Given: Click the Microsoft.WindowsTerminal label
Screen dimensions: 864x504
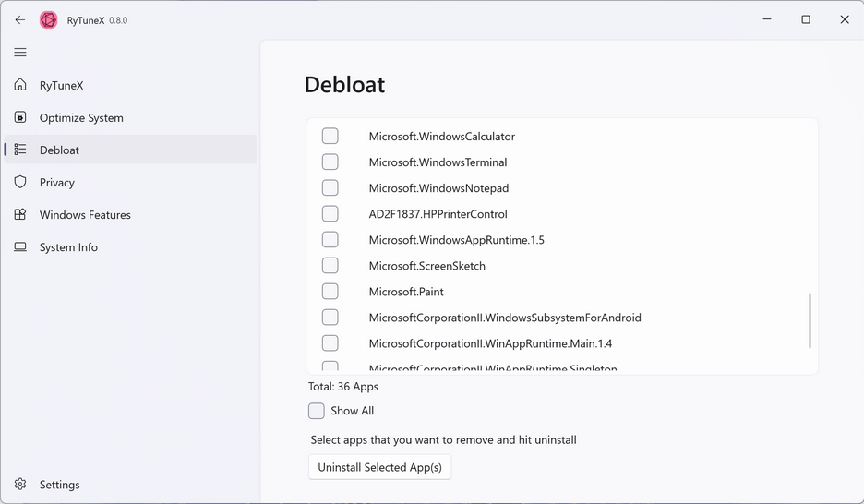Looking at the screenshot, I should coord(438,162).
